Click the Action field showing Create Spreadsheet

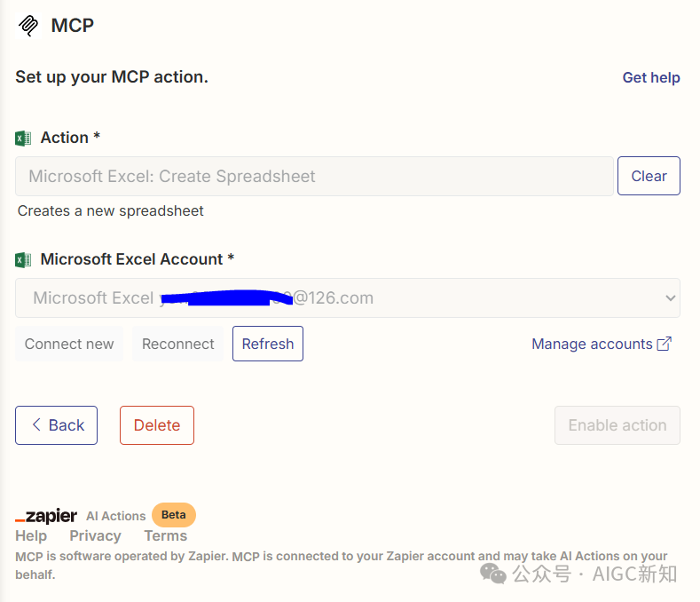[314, 176]
